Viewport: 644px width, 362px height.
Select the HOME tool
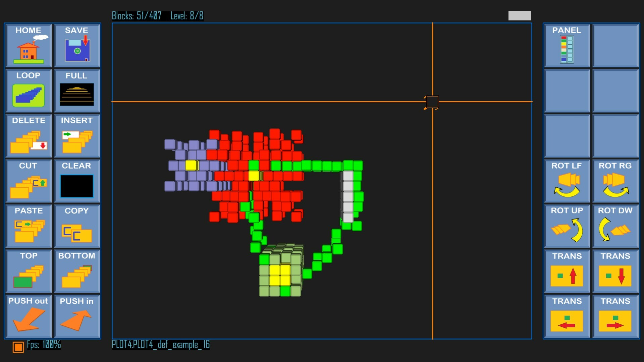pyautogui.click(x=28, y=46)
